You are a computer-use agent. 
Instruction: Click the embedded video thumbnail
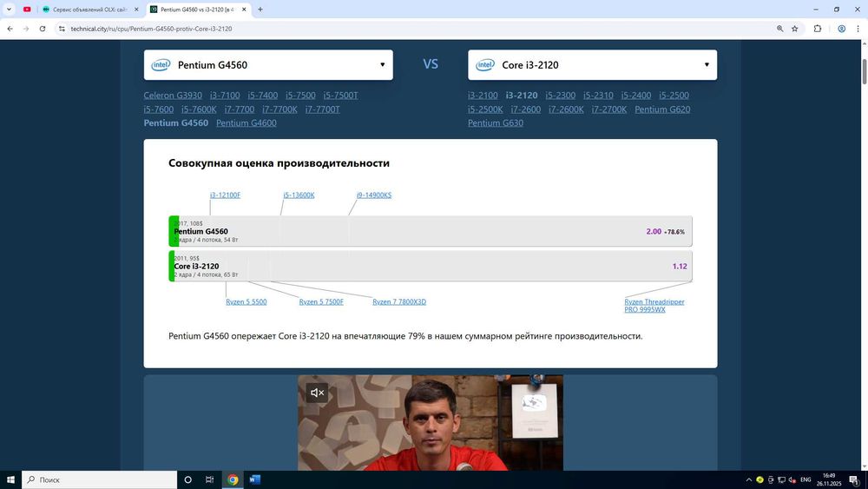pos(431,423)
